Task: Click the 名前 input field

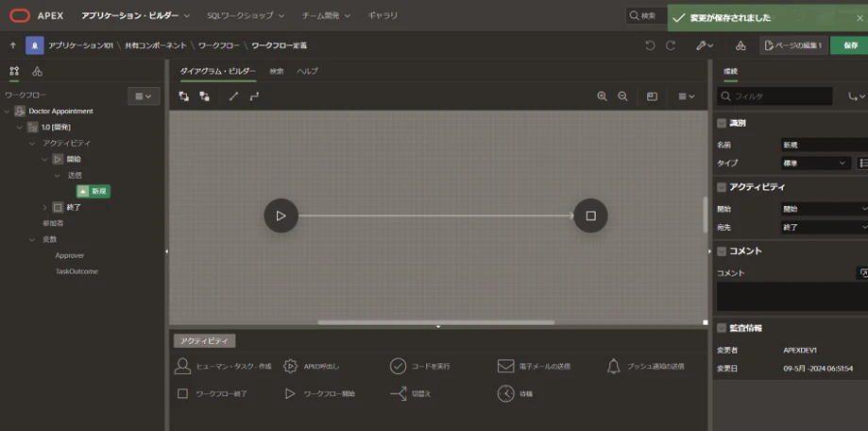Action: tap(825, 146)
